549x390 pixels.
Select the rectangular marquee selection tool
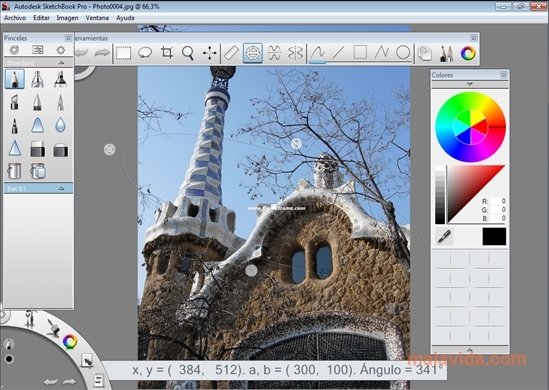pyautogui.click(x=123, y=53)
